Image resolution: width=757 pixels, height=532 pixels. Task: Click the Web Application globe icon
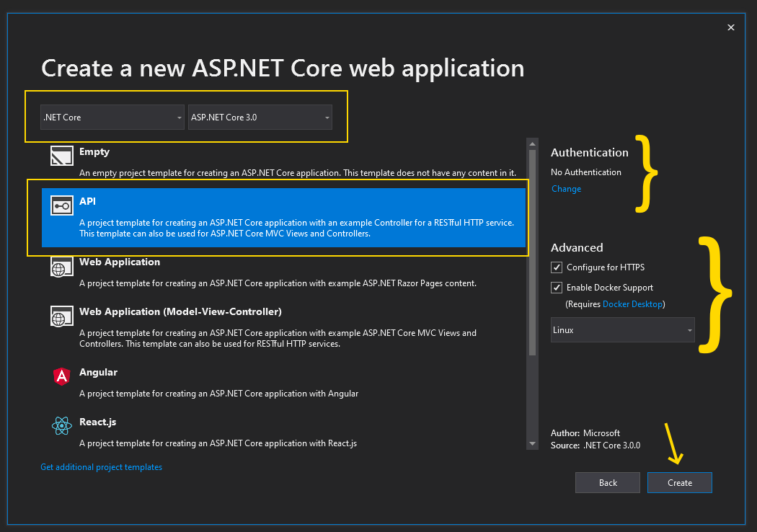62,267
